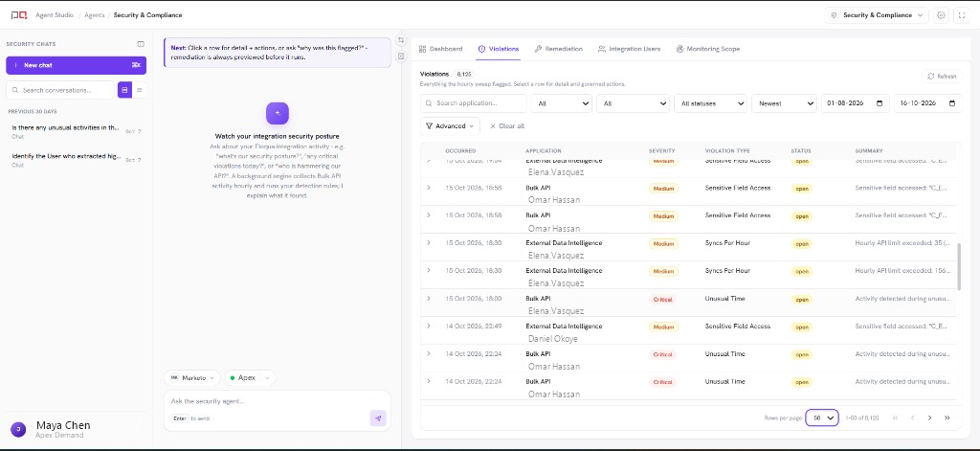Open the settings gear icon
Screen dimensions: 980x451
point(942,15)
